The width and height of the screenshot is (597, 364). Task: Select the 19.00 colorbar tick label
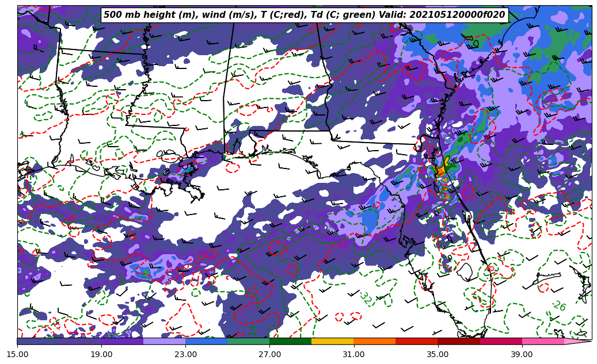pyautogui.click(x=101, y=354)
